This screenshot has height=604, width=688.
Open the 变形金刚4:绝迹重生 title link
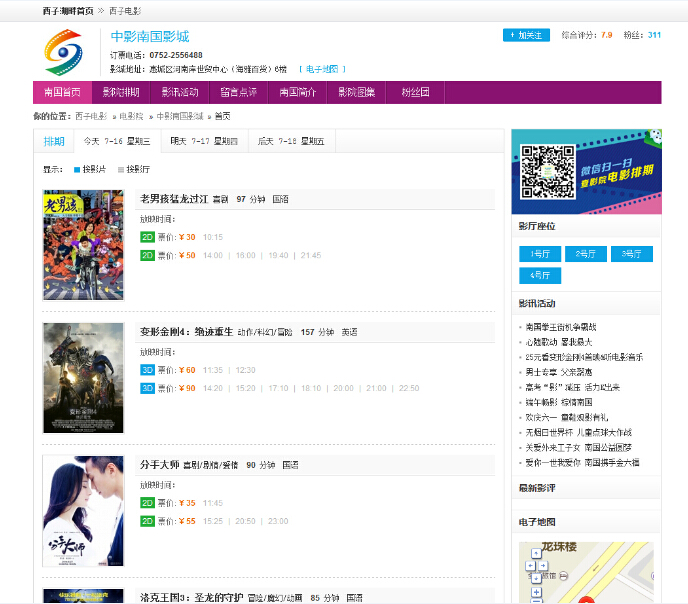pyautogui.click(x=186, y=332)
